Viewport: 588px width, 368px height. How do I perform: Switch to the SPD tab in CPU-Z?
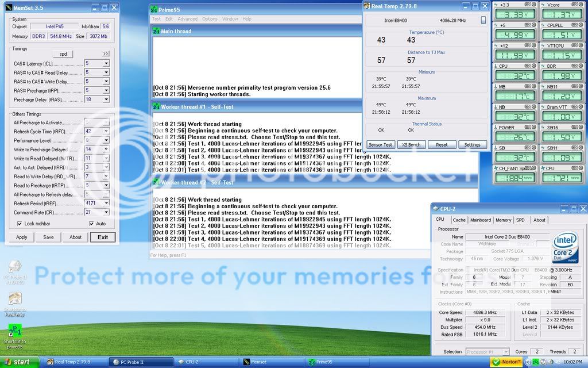point(520,220)
